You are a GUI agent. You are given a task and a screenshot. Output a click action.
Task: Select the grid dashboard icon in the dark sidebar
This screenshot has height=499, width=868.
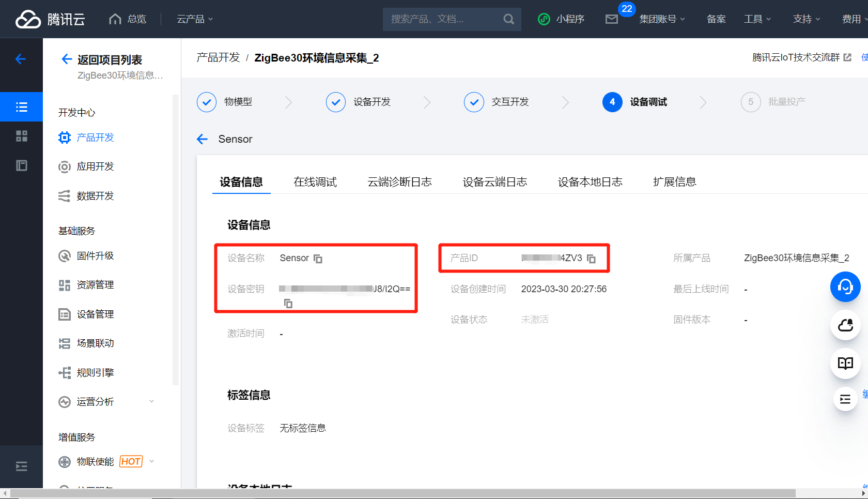[x=21, y=136]
